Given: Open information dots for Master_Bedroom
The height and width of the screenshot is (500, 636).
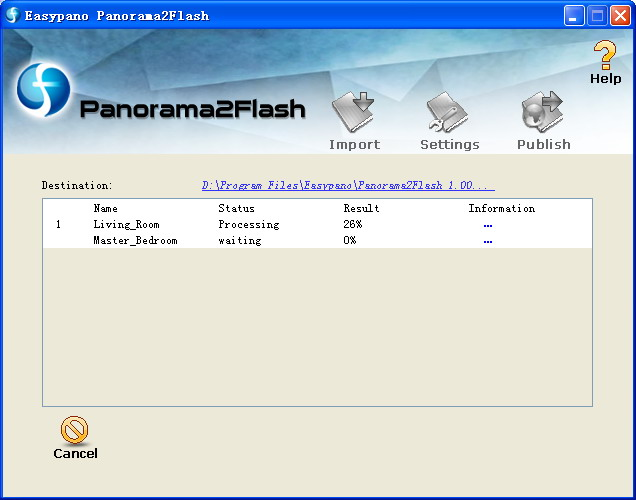Looking at the screenshot, I should [488, 242].
